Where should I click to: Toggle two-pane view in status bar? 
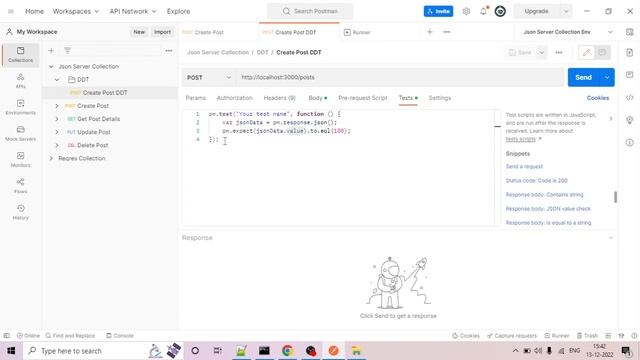(x=608, y=336)
